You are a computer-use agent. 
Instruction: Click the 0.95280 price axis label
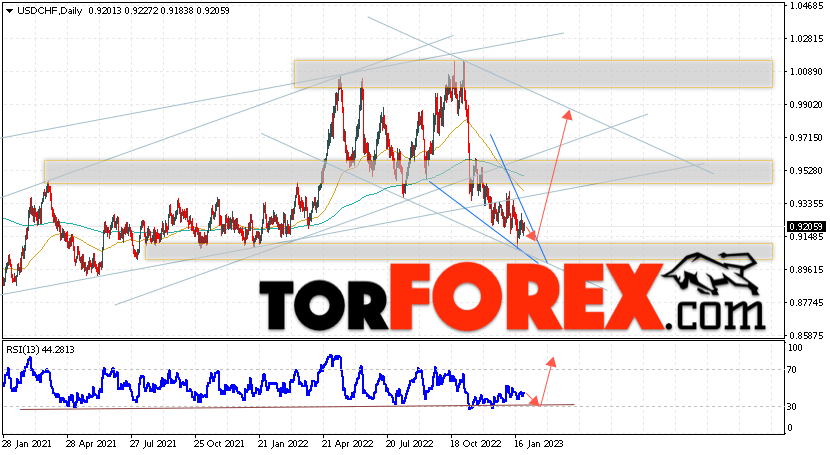pyautogui.click(x=807, y=170)
